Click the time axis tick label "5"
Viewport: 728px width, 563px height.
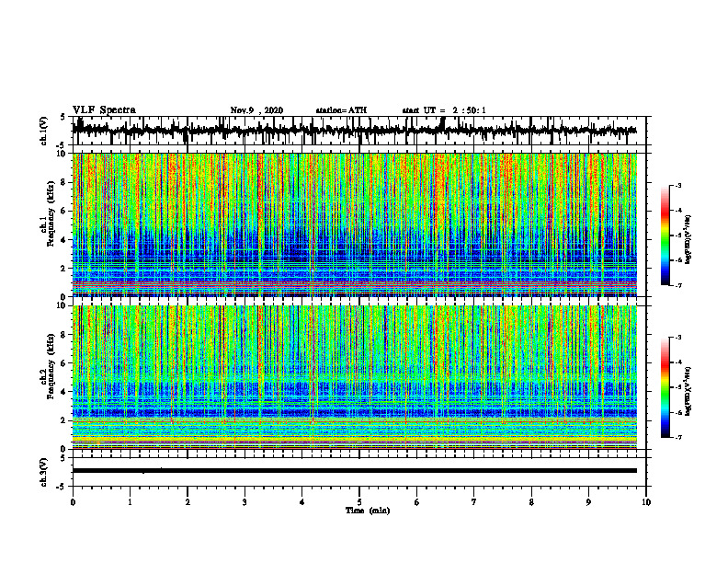pyautogui.click(x=359, y=502)
